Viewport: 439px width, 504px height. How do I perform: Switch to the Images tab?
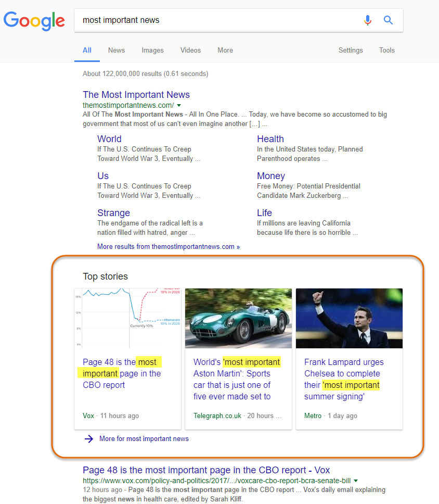[152, 51]
